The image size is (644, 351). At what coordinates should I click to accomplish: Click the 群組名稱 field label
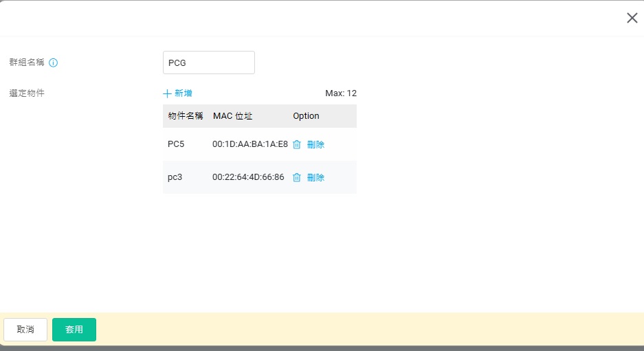(27, 63)
